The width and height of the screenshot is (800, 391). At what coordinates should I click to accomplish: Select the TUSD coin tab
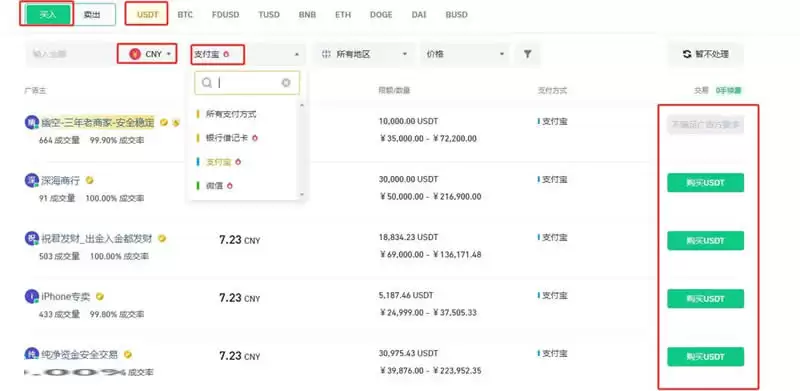pyautogui.click(x=269, y=15)
